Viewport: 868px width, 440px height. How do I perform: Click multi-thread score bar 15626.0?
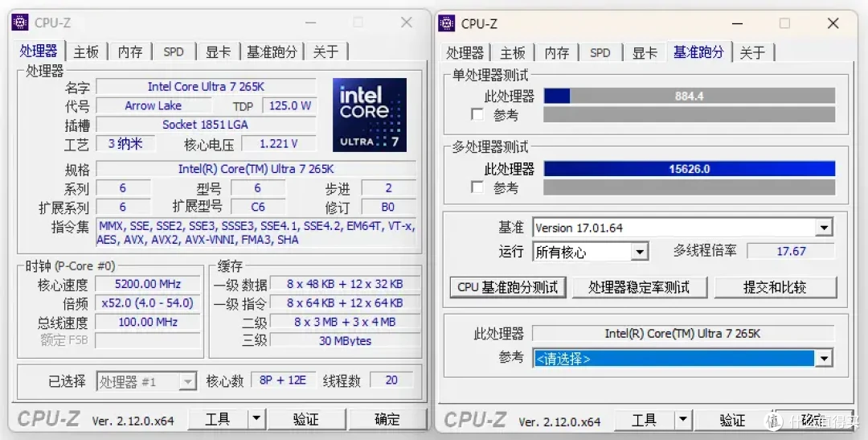pos(690,168)
